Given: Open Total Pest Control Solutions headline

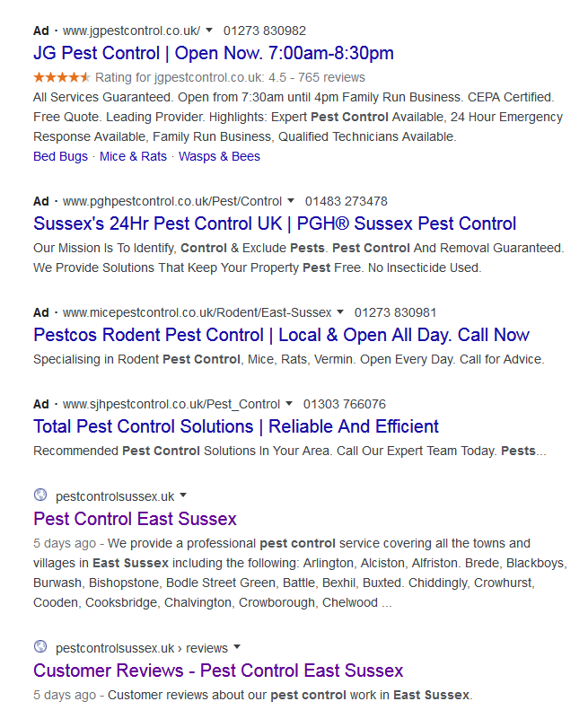Looking at the screenshot, I should click(236, 426).
